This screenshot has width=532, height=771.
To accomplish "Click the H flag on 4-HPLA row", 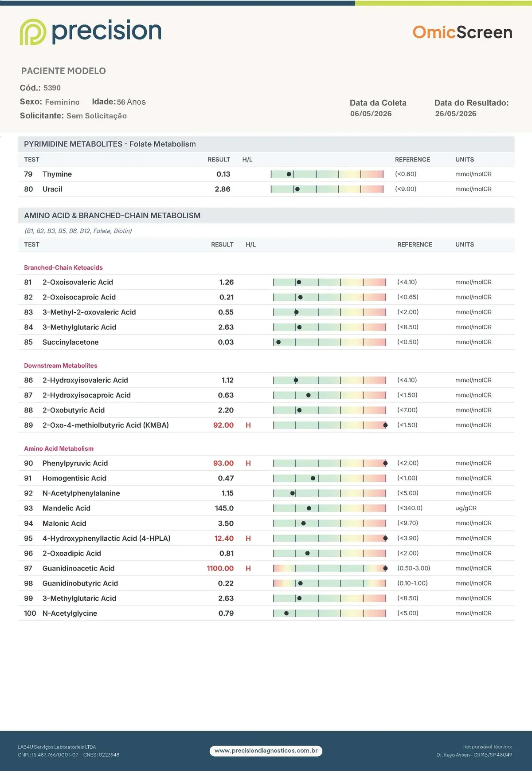I will (x=248, y=538).
